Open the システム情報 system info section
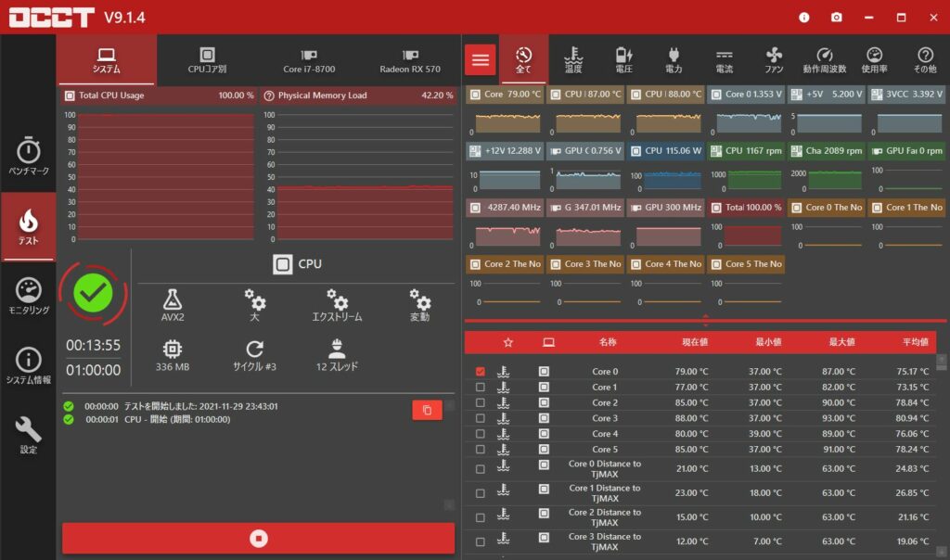950x560 pixels. click(x=28, y=366)
